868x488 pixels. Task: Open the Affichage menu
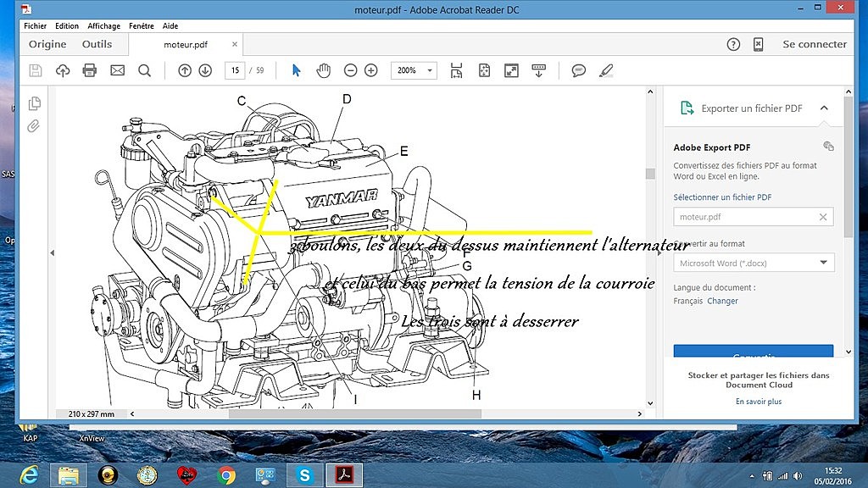click(x=103, y=26)
